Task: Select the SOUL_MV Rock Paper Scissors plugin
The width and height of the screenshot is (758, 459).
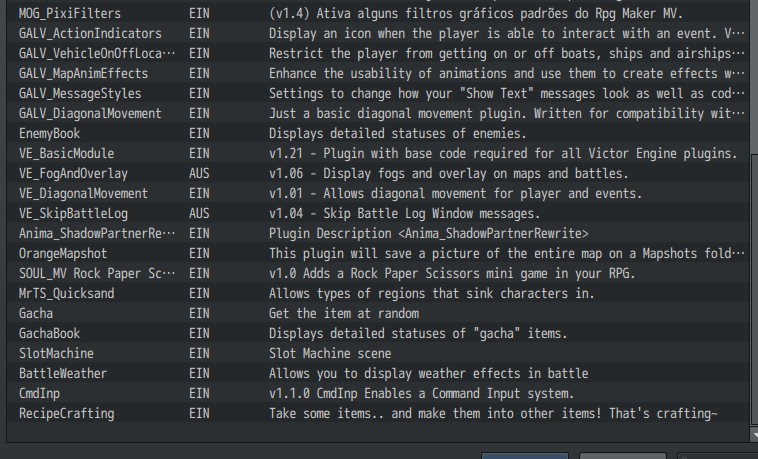Action: pos(378,273)
